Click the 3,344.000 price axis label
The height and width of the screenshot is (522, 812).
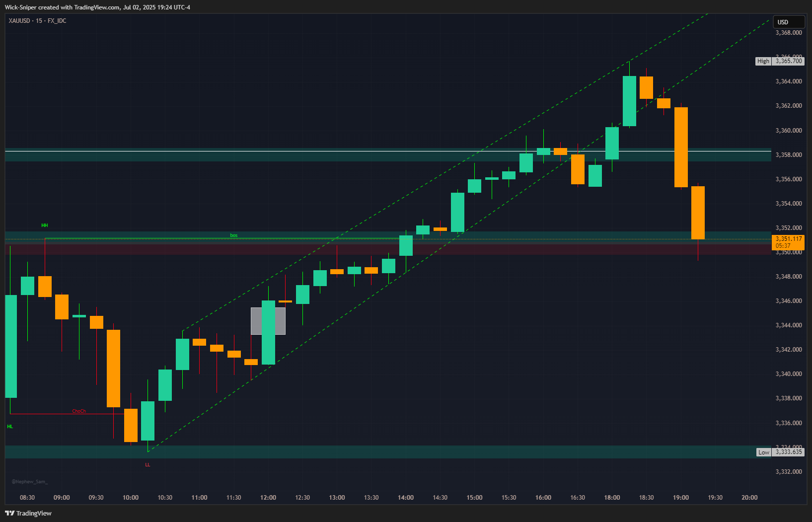tap(789, 325)
